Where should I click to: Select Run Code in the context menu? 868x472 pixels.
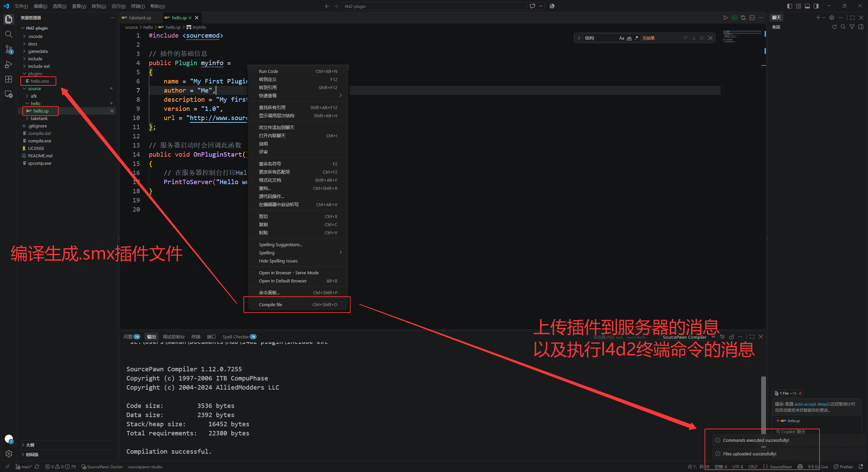click(x=298, y=71)
